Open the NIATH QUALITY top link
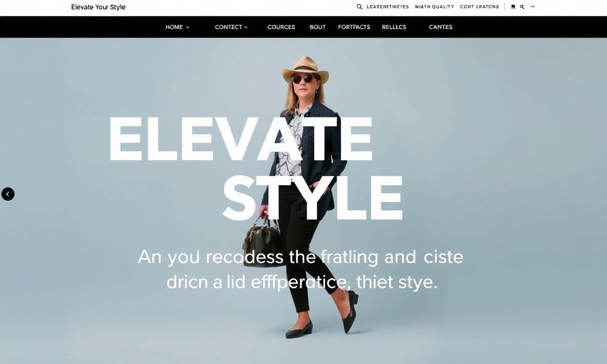The height and width of the screenshot is (364, 607). [434, 7]
